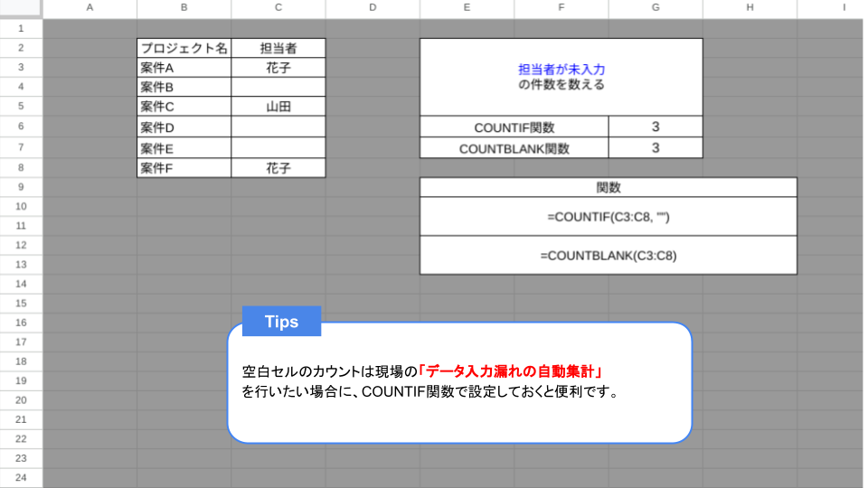Select the 案件F cell

[x=184, y=168]
